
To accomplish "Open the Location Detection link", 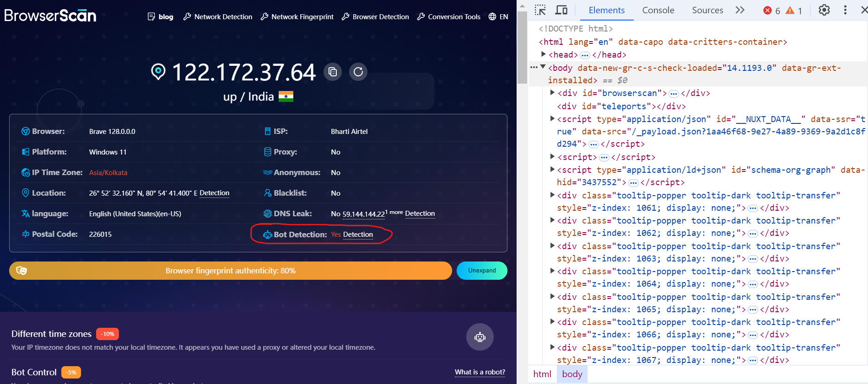I will tap(215, 193).
